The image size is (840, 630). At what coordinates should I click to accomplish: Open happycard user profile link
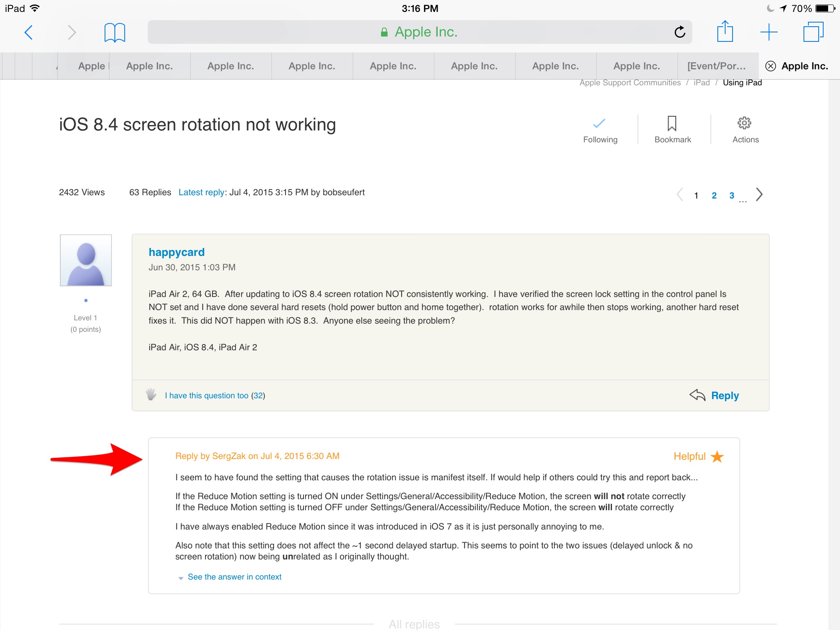176,252
